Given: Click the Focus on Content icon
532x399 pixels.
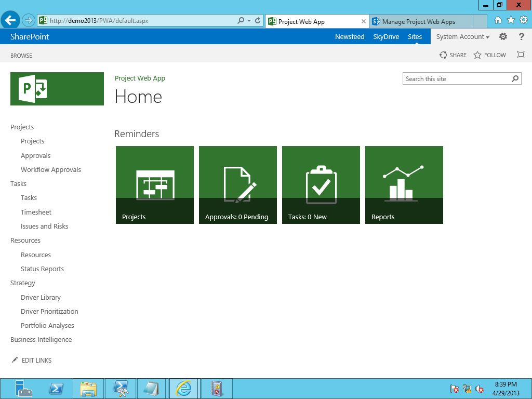Looking at the screenshot, I should pos(521,55).
